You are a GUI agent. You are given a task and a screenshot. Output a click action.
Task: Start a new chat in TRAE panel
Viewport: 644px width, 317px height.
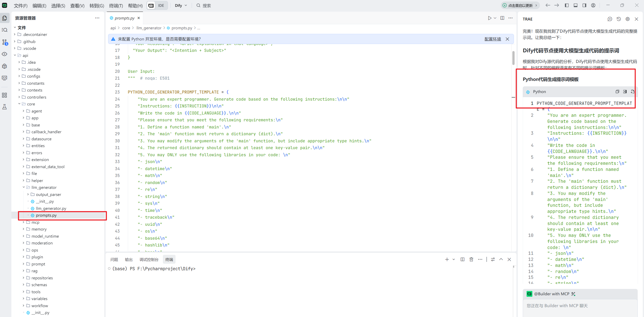point(610,19)
